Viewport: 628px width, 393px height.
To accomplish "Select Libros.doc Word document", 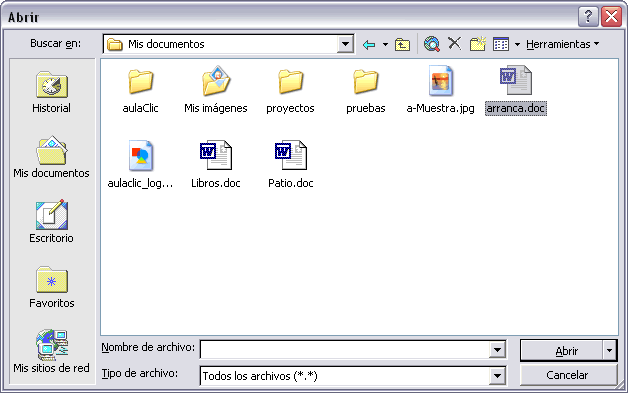I will 215,165.
